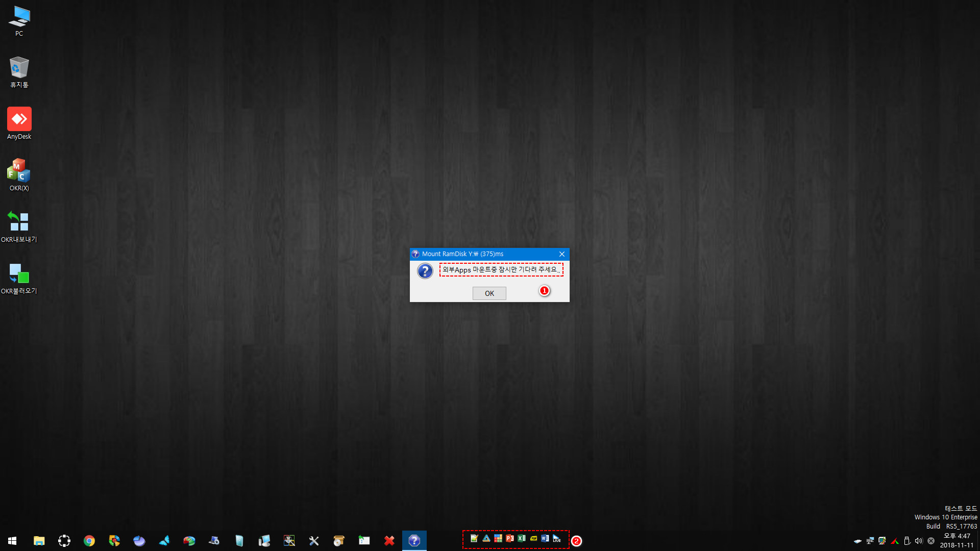Select the OKR(X) desktop shortcut
980x551 pixels.
19,175
